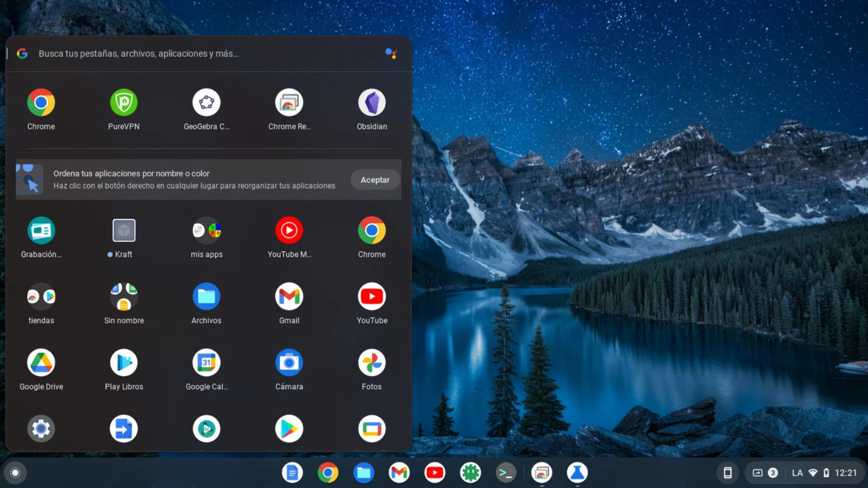868x488 pixels.
Task: Launch the PureVPN app
Action: coord(124,103)
